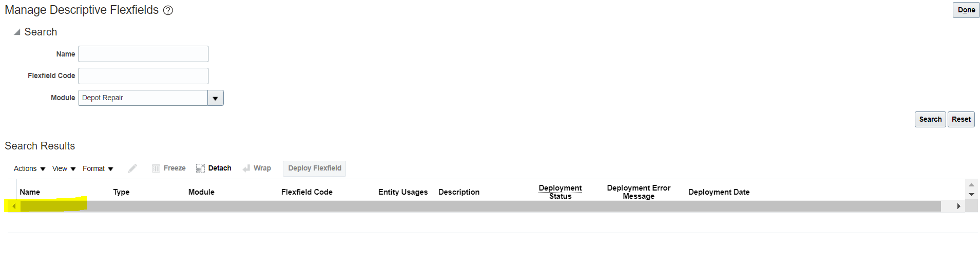Click the Deploy Flexfield button

click(315, 168)
